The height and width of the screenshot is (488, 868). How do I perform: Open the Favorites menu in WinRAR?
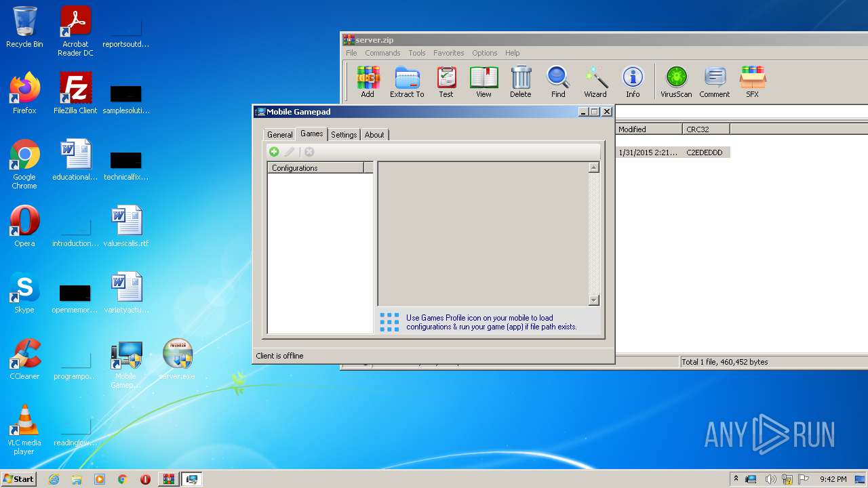(x=449, y=53)
